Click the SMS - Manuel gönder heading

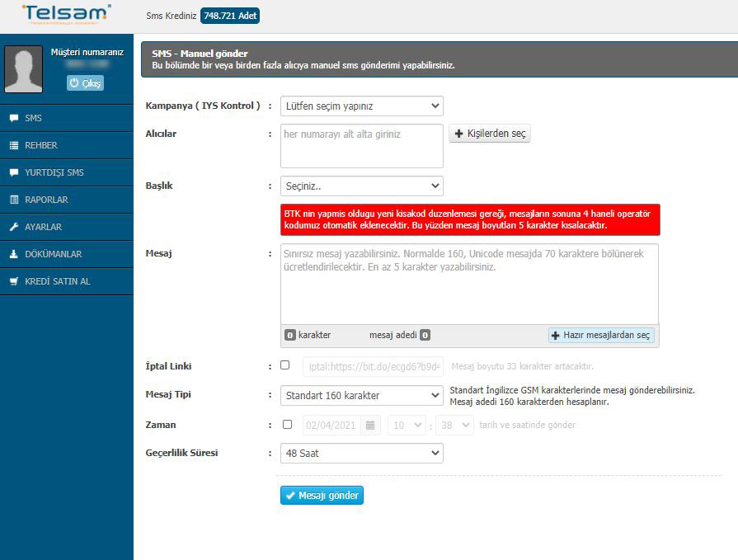point(200,54)
